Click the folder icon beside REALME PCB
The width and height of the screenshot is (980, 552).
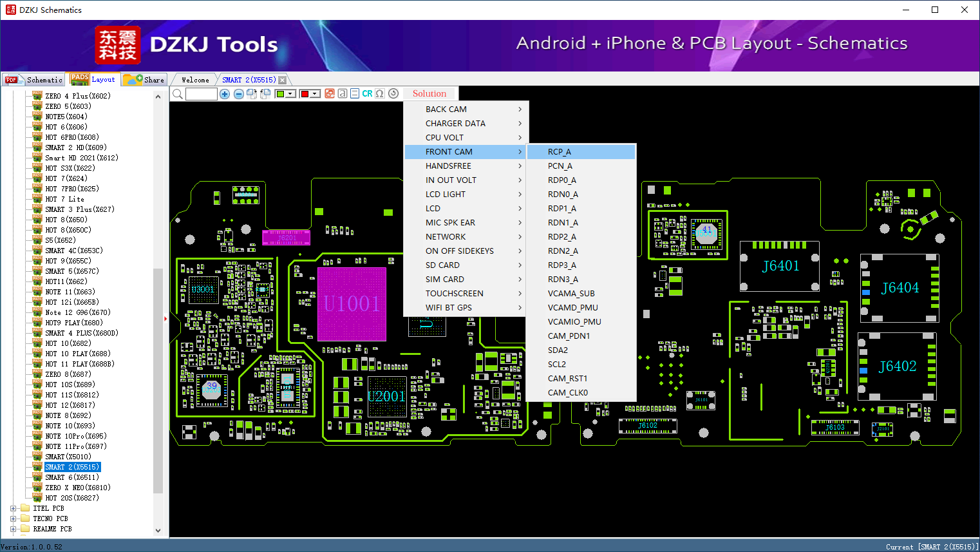pos(25,529)
